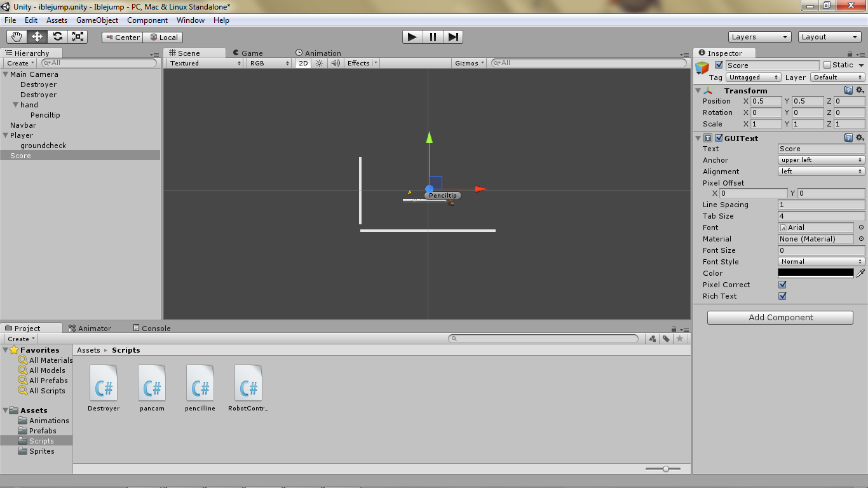Open the Gizmos dropdown
Screen dimensions: 868x488
click(x=470, y=63)
